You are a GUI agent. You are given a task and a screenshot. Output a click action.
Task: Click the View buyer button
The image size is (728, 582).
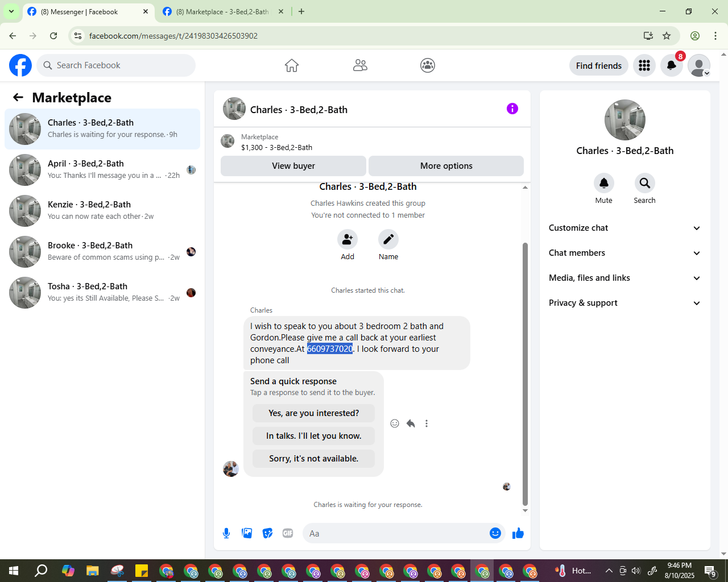(293, 166)
